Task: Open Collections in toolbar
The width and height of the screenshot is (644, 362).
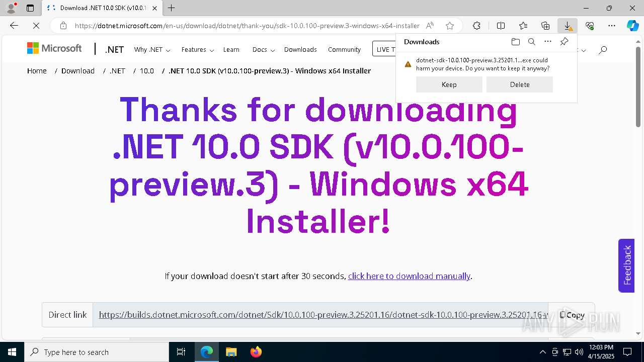Action: [x=545, y=26]
